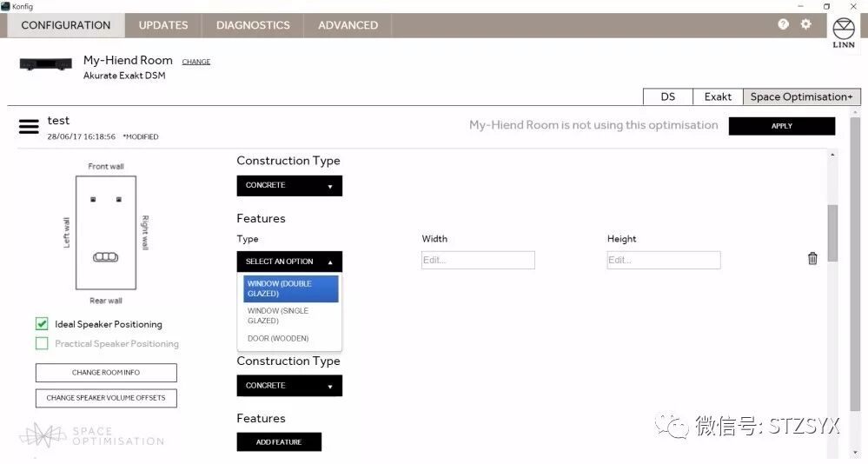Click the Konfig app icon in title bar
The height and width of the screenshot is (464, 868).
pos(5,6)
